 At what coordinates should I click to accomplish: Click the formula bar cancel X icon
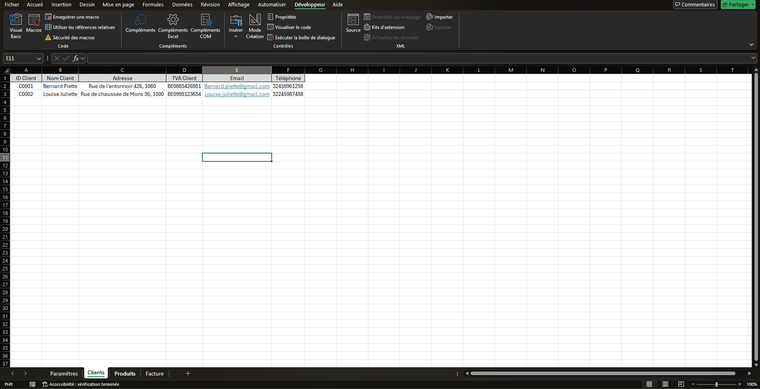(57, 59)
